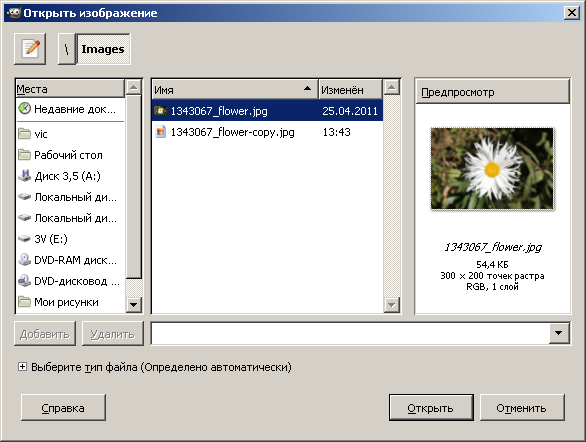This screenshot has width=586, height=442.
Task: Select Диск 3,5 (A:) floppy drive
Action: pos(70,176)
